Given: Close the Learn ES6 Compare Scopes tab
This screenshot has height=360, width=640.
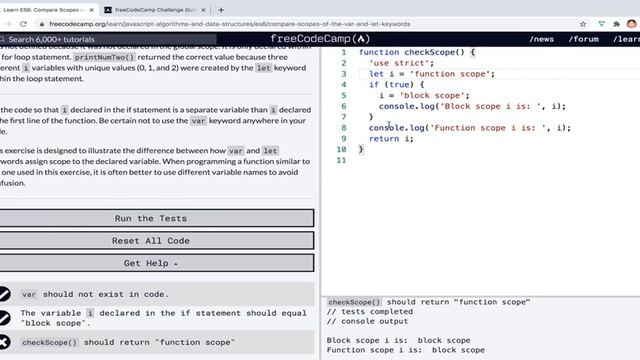Looking at the screenshot, I should tap(91, 10).
